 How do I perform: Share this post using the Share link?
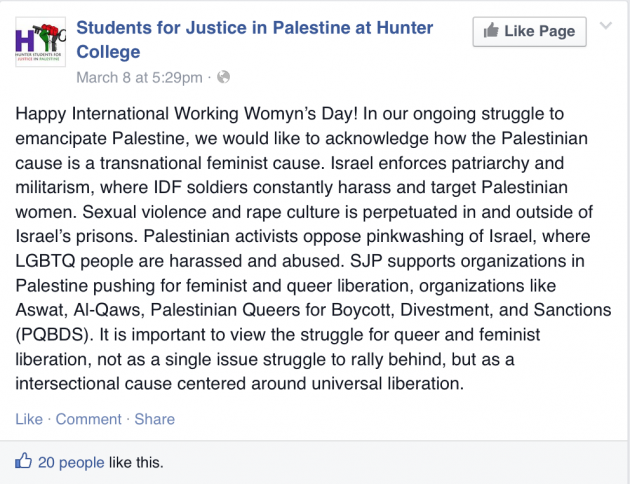(155, 419)
